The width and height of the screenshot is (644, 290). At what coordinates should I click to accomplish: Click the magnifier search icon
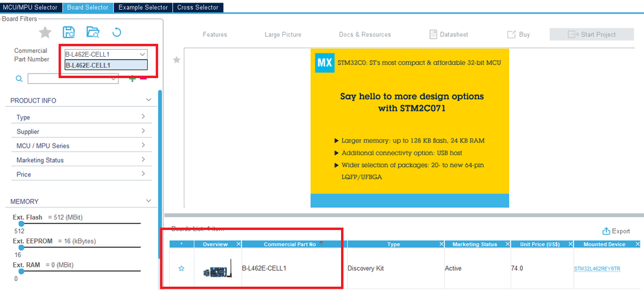click(19, 79)
